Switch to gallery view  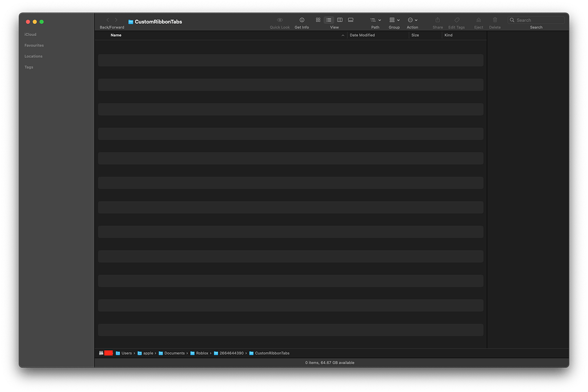(x=351, y=20)
